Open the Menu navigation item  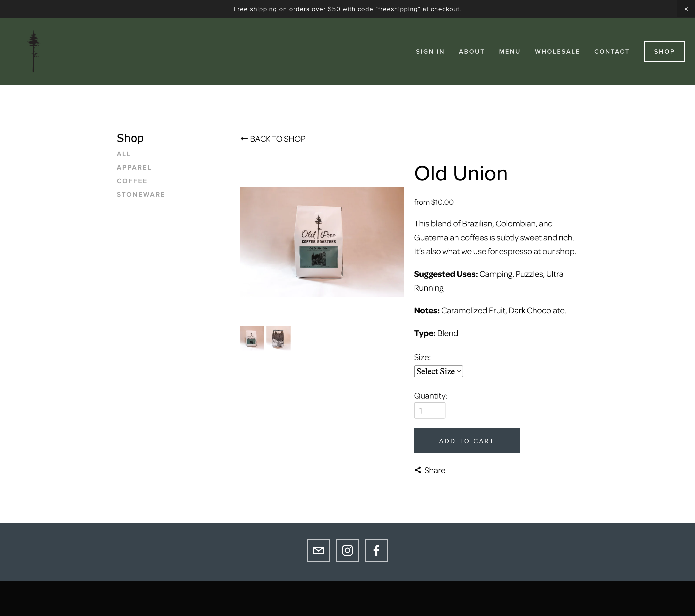tap(509, 51)
